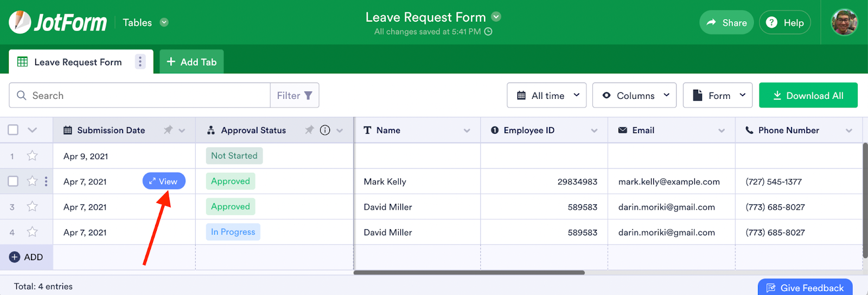Pin the Approval Status column
The width and height of the screenshot is (868, 295).
[x=309, y=130]
